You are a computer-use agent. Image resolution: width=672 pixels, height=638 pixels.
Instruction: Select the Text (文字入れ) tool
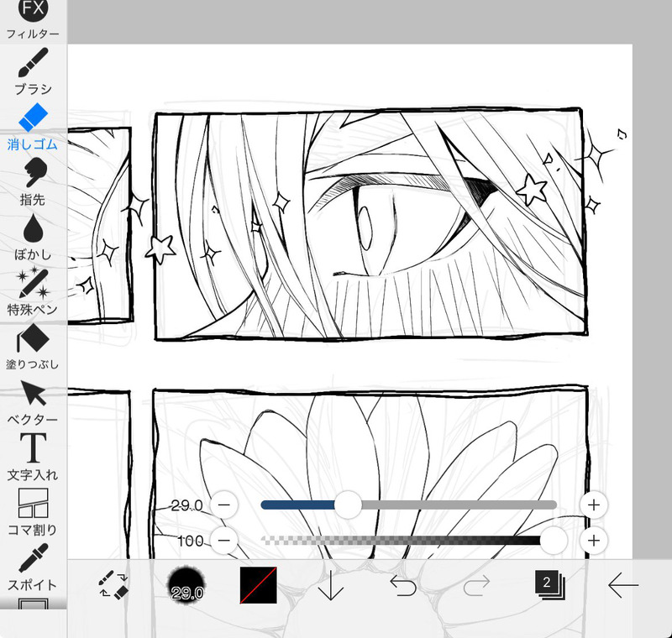tap(33, 457)
